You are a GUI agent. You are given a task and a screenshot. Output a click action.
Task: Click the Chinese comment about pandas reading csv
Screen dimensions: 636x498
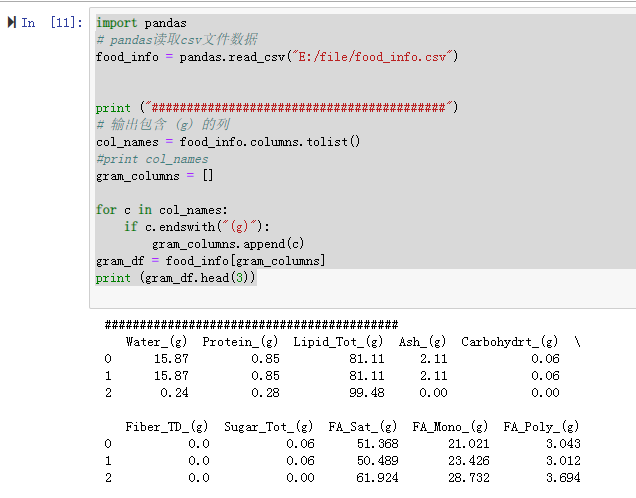(177, 39)
